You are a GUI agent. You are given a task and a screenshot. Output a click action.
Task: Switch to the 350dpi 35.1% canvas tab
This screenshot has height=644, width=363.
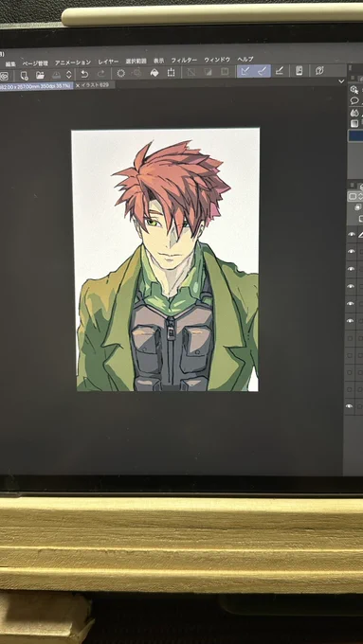[x=36, y=86]
